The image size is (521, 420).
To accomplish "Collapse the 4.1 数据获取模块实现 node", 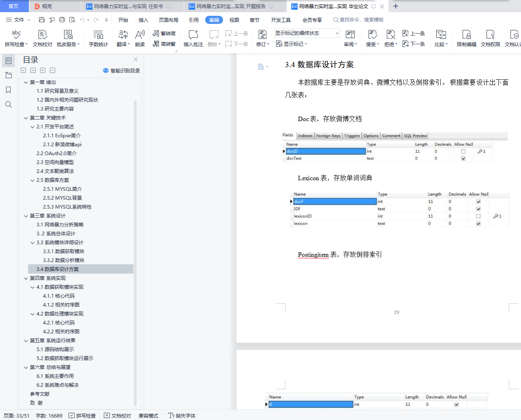I will (x=32, y=287).
